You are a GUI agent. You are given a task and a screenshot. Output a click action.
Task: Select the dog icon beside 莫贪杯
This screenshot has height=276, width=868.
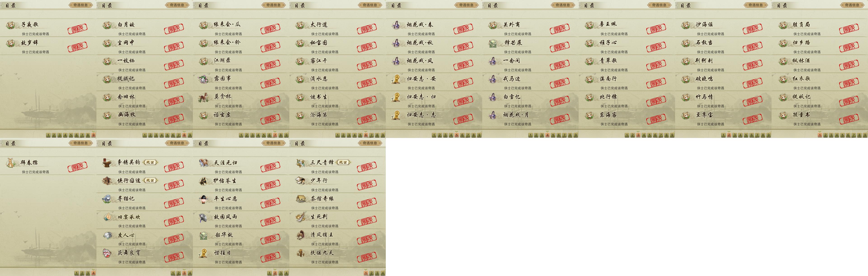click(x=204, y=97)
